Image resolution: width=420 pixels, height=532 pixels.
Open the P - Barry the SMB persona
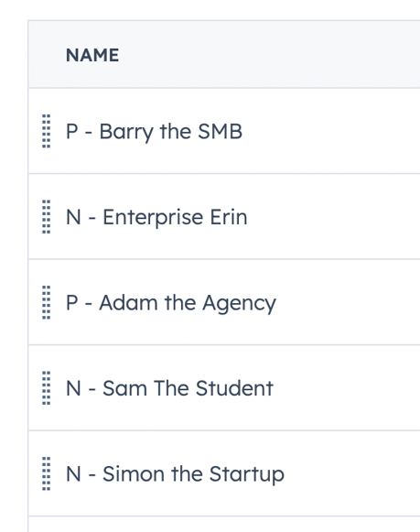(154, 132)
